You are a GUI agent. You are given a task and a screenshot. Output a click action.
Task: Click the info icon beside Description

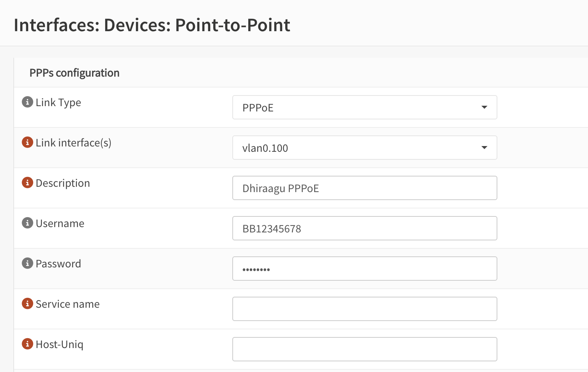point(27,182)
